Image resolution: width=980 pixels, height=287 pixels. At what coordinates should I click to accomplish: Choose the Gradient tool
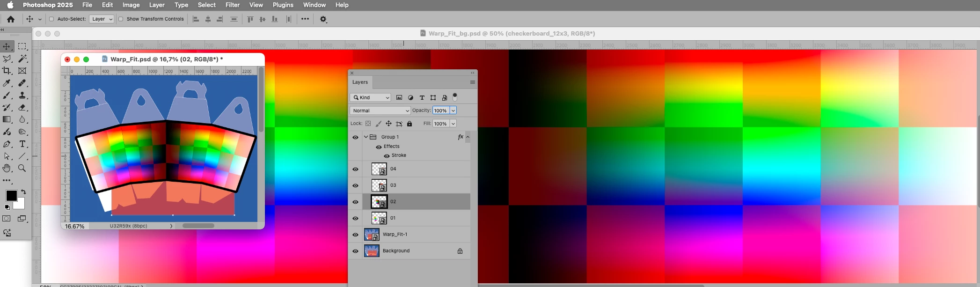7,119
